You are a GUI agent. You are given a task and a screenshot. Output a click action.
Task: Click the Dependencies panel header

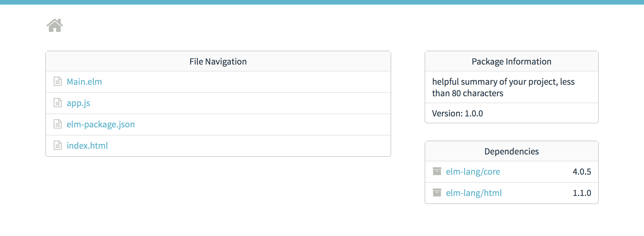[x=511, y=152]
